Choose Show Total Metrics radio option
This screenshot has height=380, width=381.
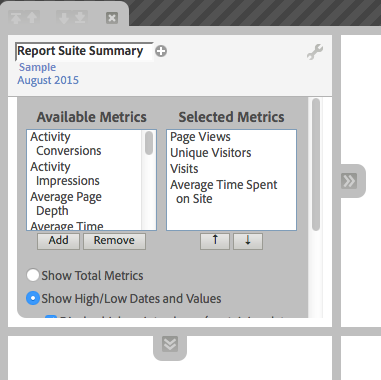[33, 275]
